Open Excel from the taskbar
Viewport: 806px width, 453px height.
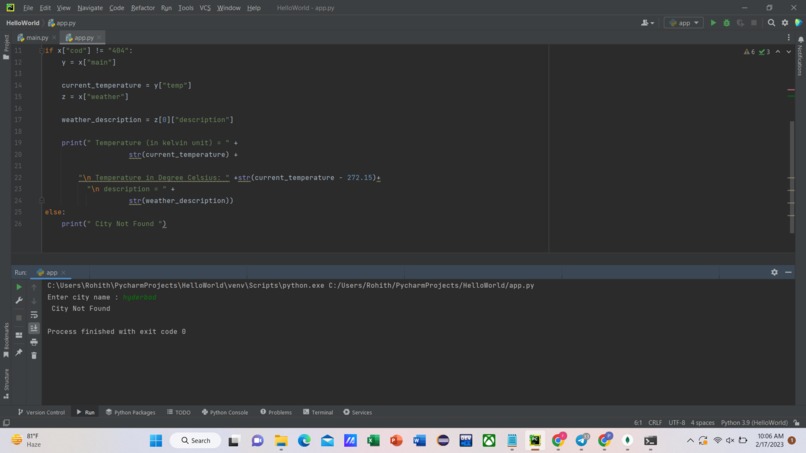tap(373, 441)
